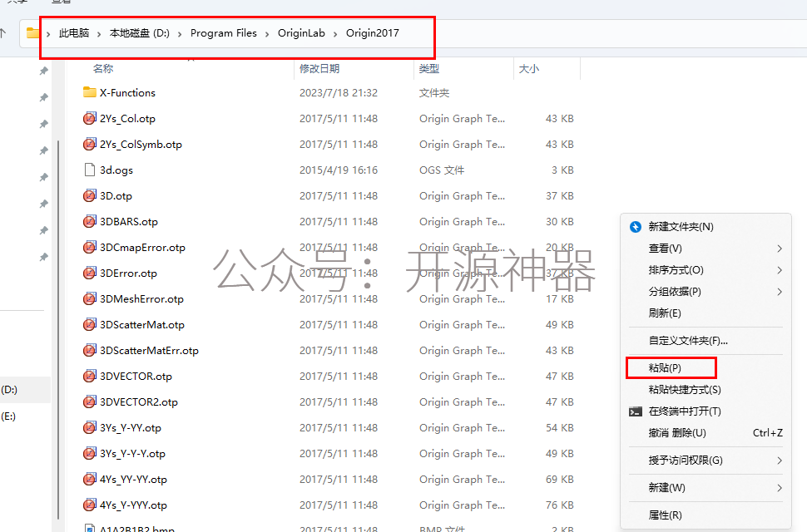This screenshot has height=532, width=807.
Task: Click the date 2015/4/19 16:16
Action: click(339, 170)
